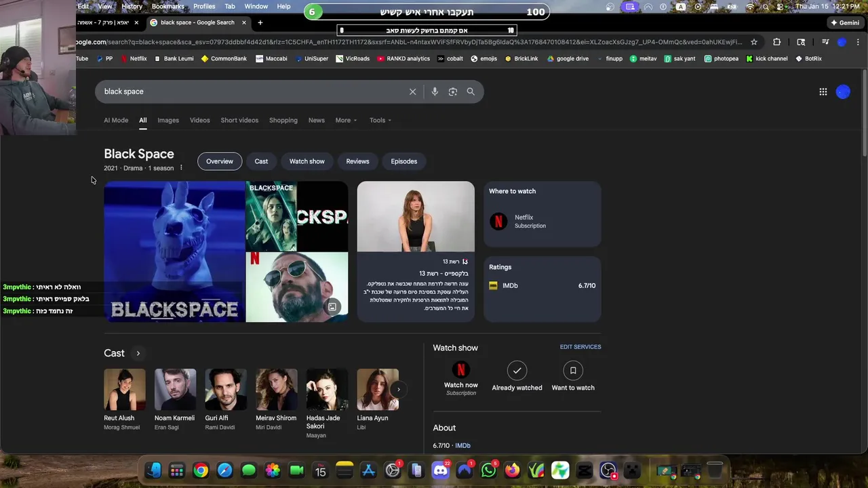Switch to Shopping results tab
868x488 pixels.
[x=283, y=120]
